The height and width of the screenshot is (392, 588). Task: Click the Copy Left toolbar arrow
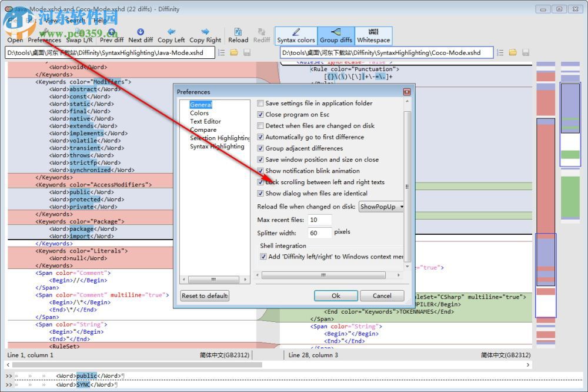[x=171, y=36]
